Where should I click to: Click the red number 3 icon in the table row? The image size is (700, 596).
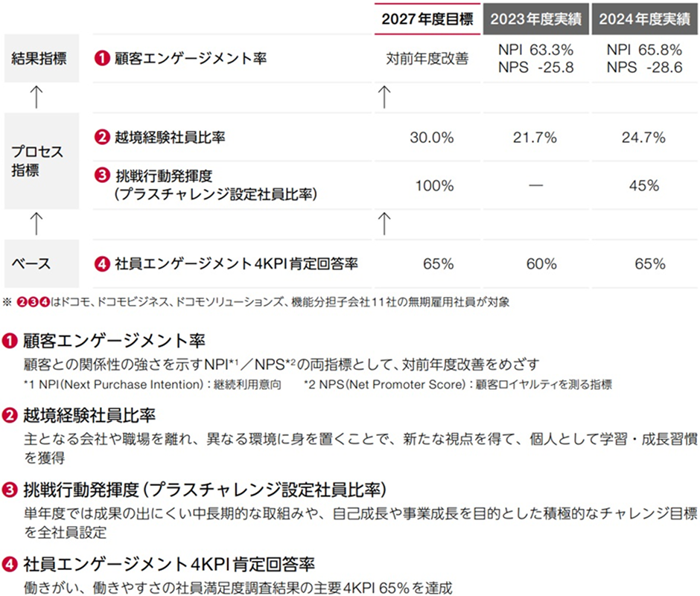click(x=103, y=176)
